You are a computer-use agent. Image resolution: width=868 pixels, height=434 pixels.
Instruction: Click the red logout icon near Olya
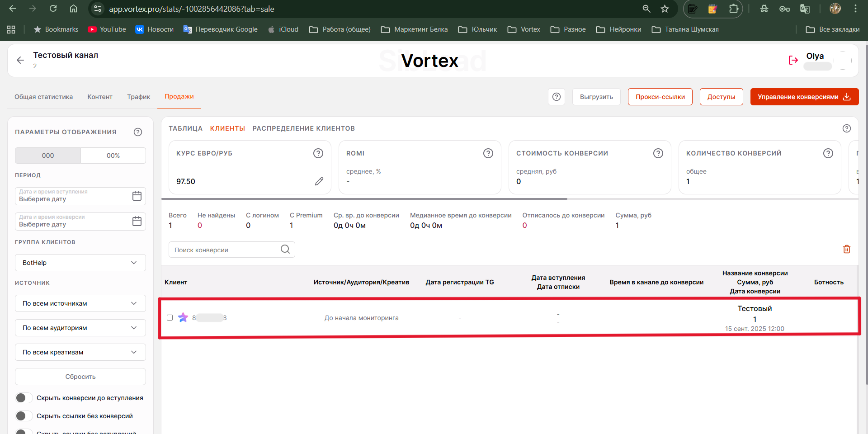click(x=793, y=60)
